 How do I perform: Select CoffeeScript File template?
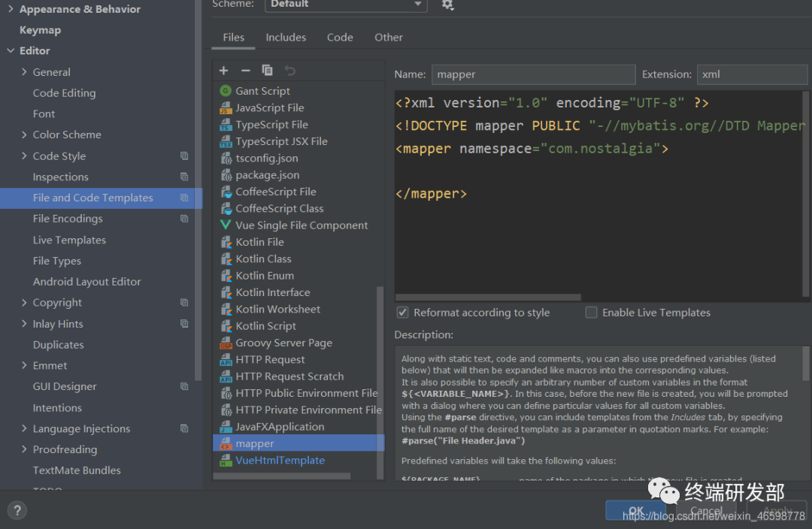click(275, 192)
